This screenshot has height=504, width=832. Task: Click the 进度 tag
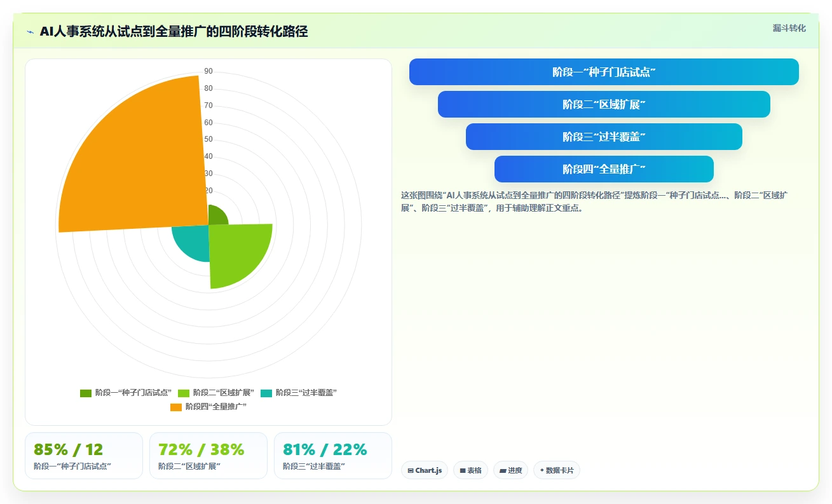click(x=511, y=470)
